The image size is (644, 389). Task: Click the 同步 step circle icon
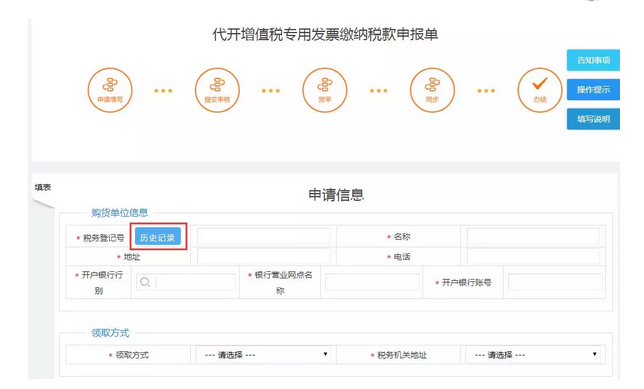(432, 90)
